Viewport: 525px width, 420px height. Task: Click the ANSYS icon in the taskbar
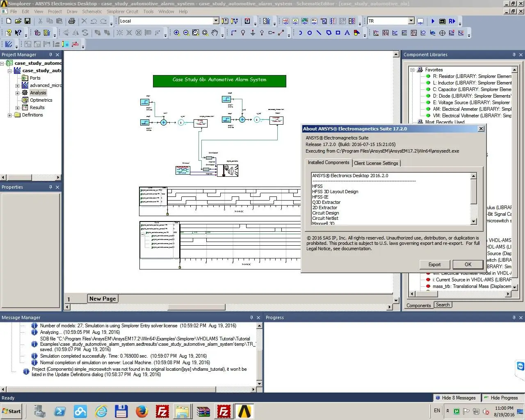tap(244, 411)
